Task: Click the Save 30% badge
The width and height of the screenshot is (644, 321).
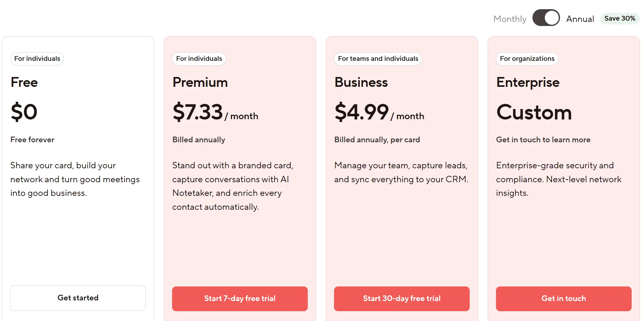Action: (619, 18)
